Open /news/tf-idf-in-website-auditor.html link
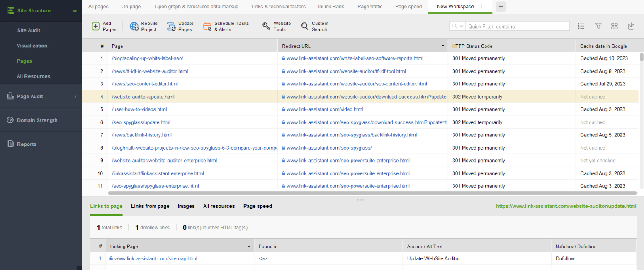Viewport: 644px width, 270px height. [x=150, y=71]
